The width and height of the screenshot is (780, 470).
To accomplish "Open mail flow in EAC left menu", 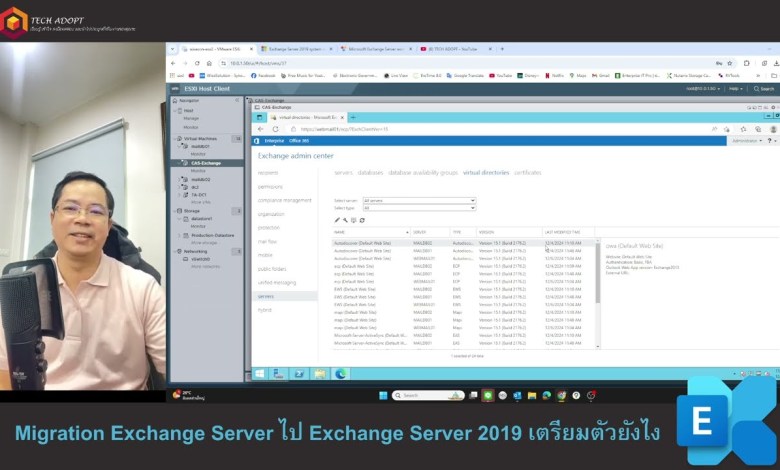I will (267, 241).
